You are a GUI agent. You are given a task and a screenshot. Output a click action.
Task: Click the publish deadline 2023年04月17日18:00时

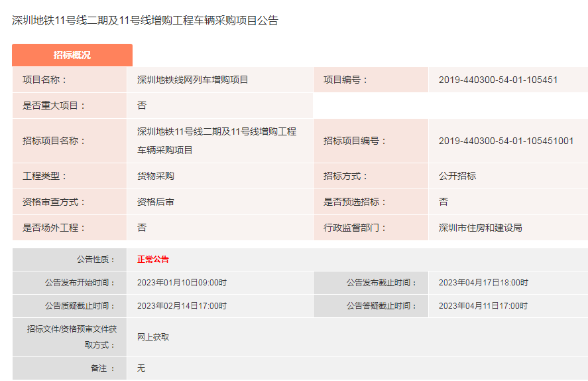pos(483,283)
